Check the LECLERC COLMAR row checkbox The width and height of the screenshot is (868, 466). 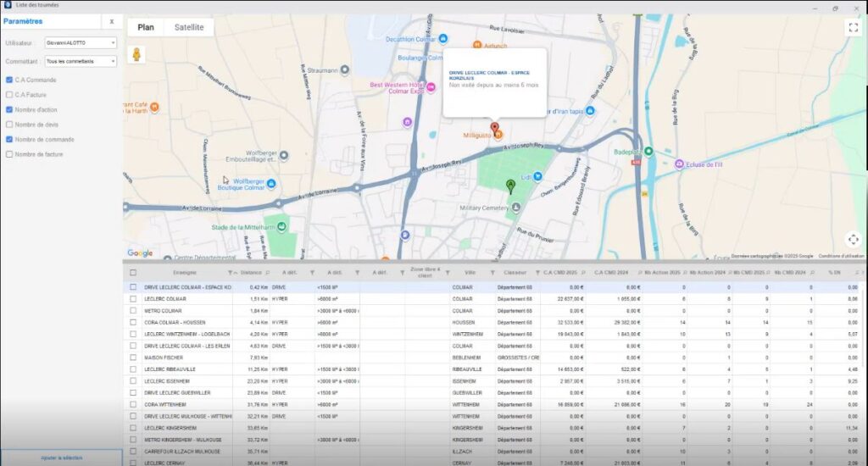132,299
